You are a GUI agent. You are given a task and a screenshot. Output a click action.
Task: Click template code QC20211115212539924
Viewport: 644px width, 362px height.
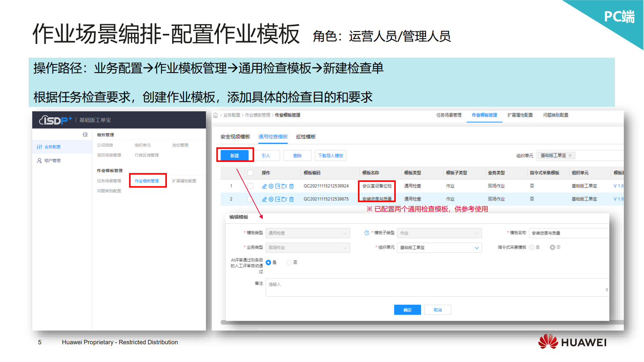(326, 186)
